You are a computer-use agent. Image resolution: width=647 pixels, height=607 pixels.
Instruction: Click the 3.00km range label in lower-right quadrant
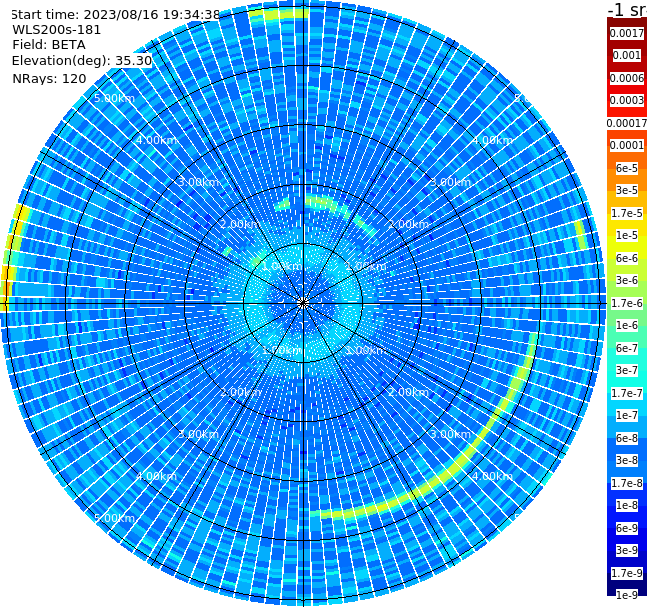tap(450, 434)
